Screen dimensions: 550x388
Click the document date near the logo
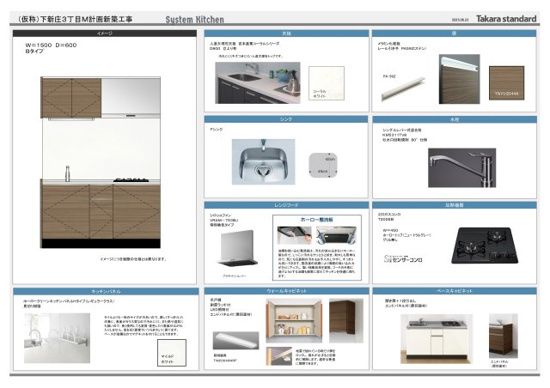460,20
